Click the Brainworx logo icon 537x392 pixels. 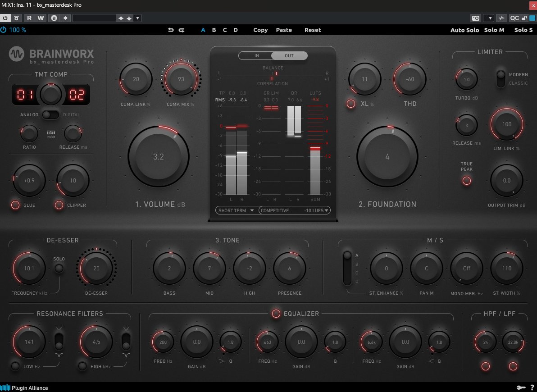click(x=16, y=54)
